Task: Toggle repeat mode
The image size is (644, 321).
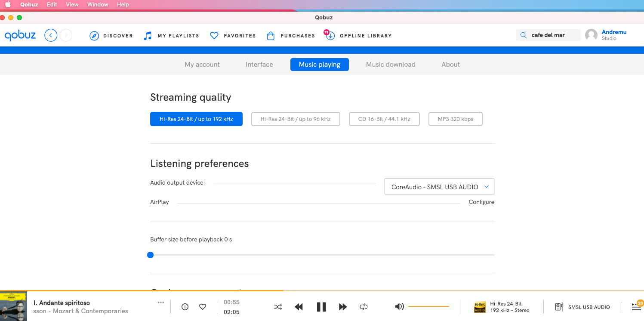Action: [364, 306]
